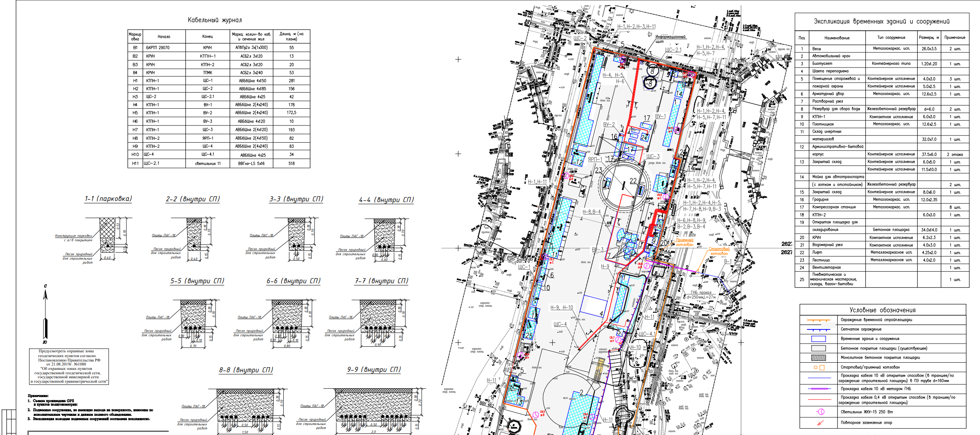This screenshot has width=980, height=435.
Task: Select section title '5-5 (внутри СП)'
Action: coord(197,281)
